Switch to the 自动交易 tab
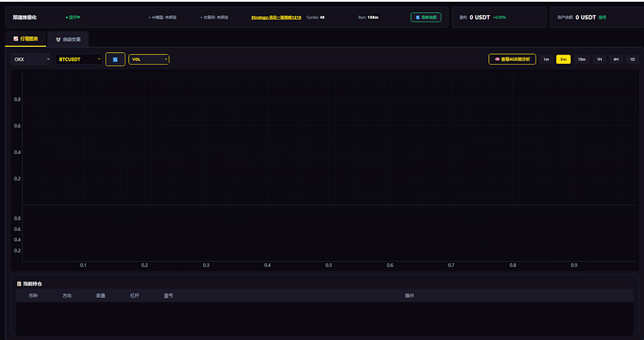644x340 pixels. (68, 39)
